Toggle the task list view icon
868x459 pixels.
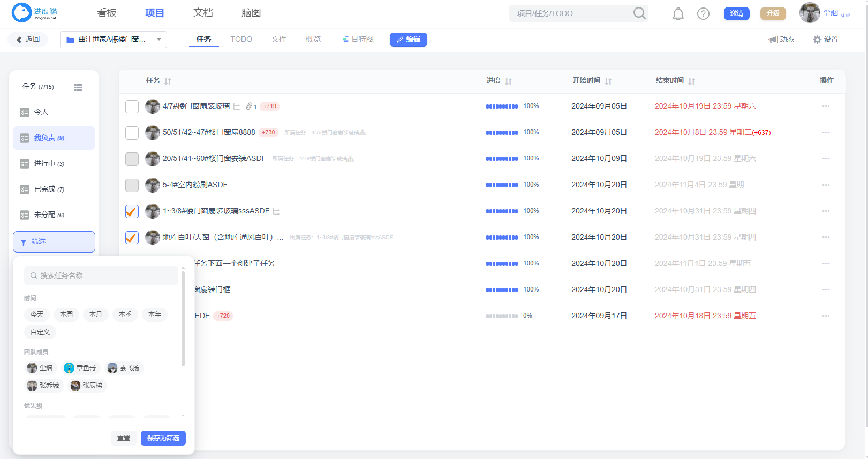(x=78, y=87)
